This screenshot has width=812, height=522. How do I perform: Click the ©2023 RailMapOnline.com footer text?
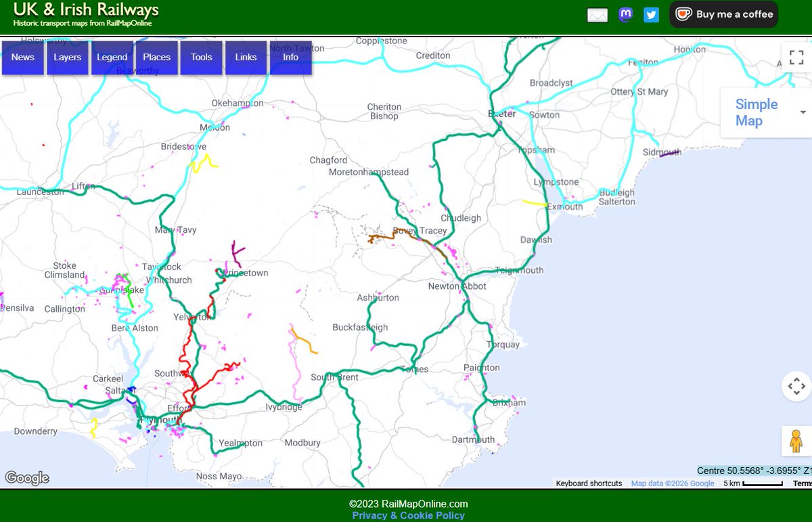[x=408, y=504]
